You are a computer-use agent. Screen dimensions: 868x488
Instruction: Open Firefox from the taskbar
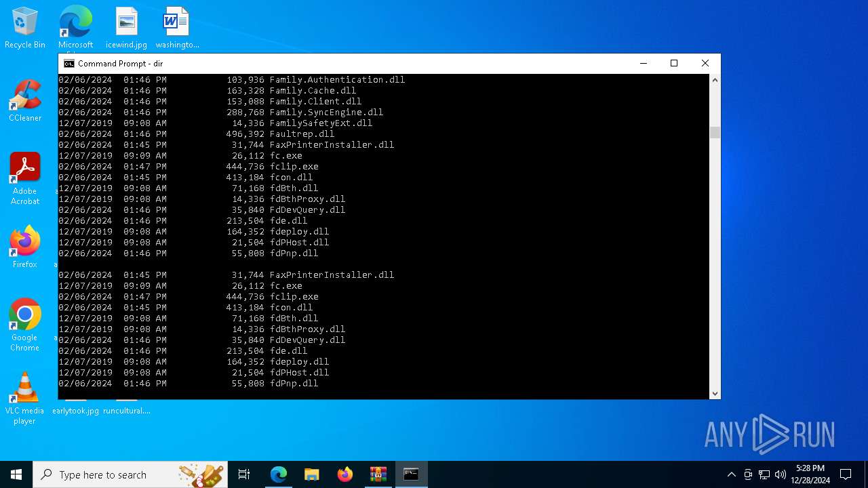tap(345, 474)
